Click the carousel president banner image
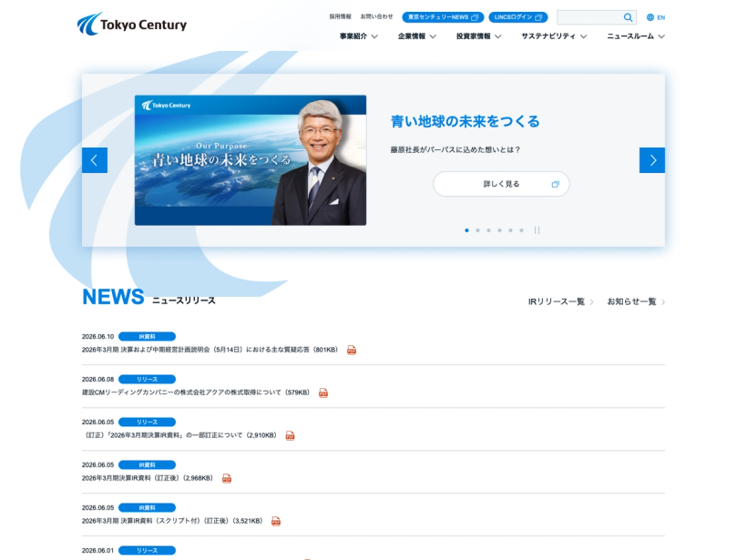 point(251,160)
